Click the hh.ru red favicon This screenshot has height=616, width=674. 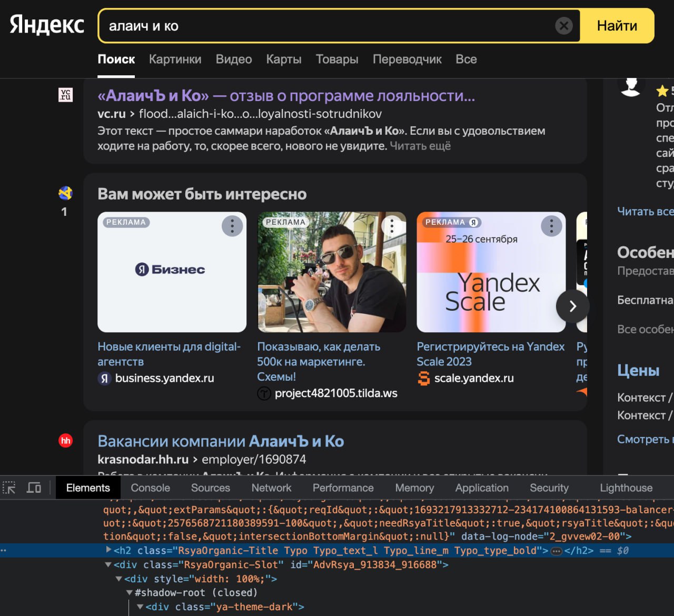tap(65, 441)
